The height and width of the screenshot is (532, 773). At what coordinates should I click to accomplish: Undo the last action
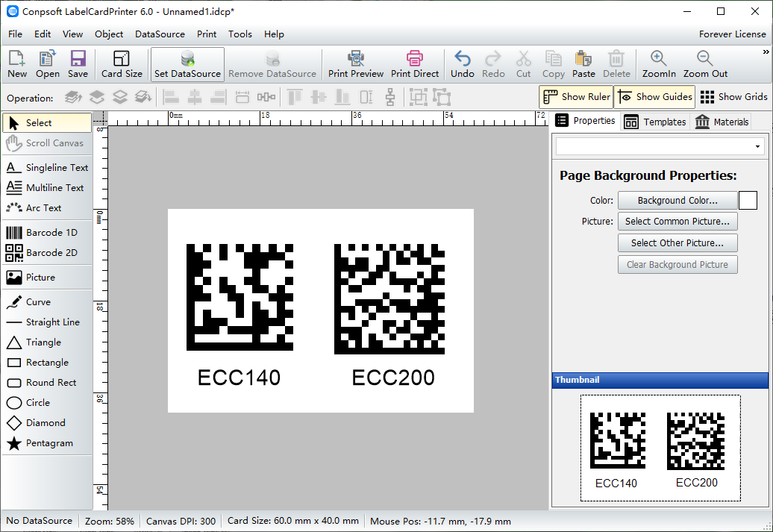pos(463,64)
